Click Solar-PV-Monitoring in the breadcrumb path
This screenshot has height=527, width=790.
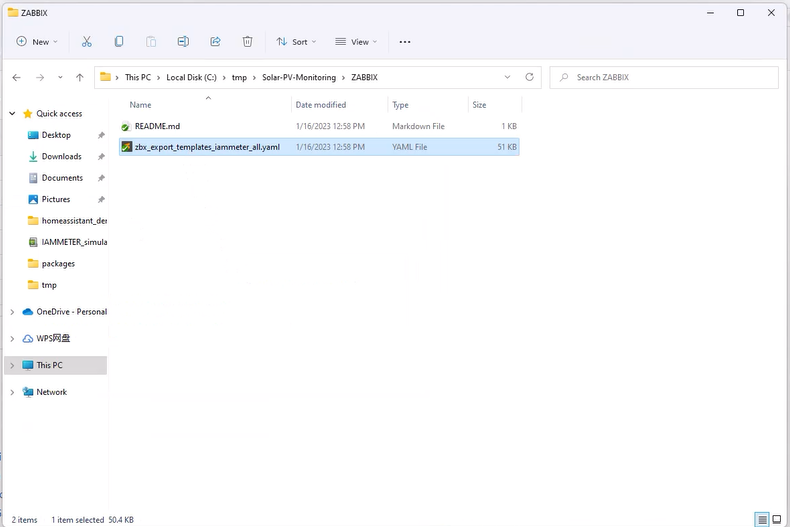pos(299,77)
